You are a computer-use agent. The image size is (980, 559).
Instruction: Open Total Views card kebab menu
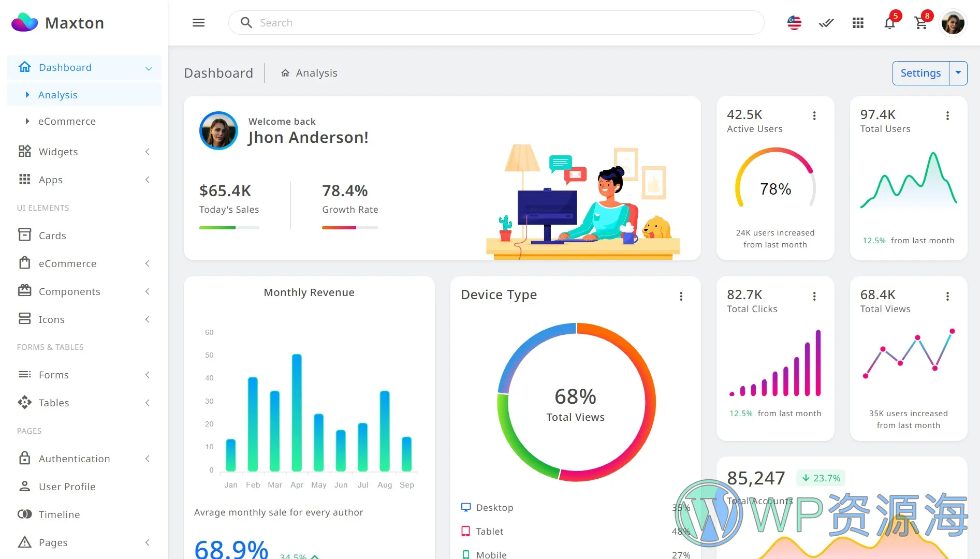tap(948, 296)
